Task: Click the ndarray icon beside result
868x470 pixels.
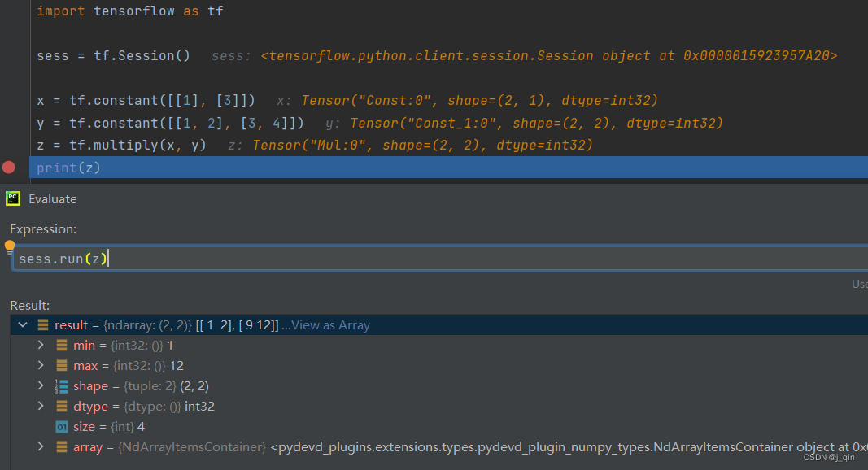Action: point(42,324)
